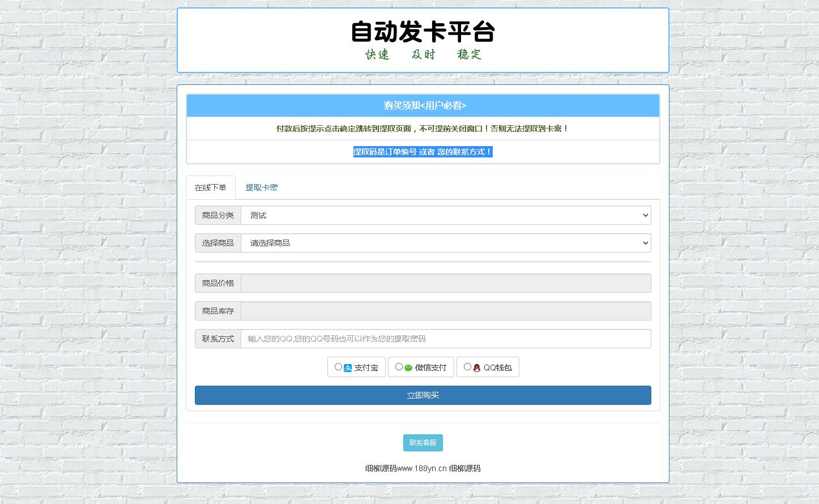The image size is (819, 504).
Task: Click the WeChat Pay green icon
Action: (x=408, y=367)
